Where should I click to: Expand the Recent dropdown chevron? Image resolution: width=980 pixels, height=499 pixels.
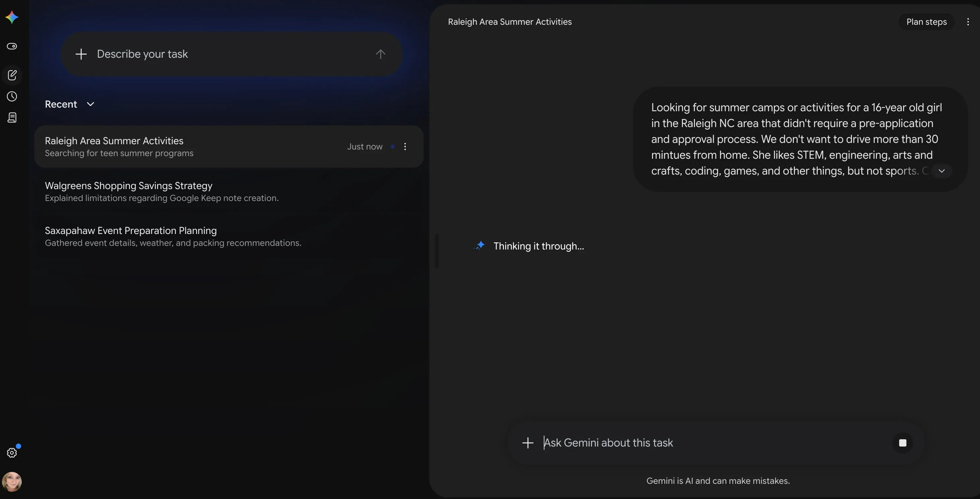click(x=90, y=104)
